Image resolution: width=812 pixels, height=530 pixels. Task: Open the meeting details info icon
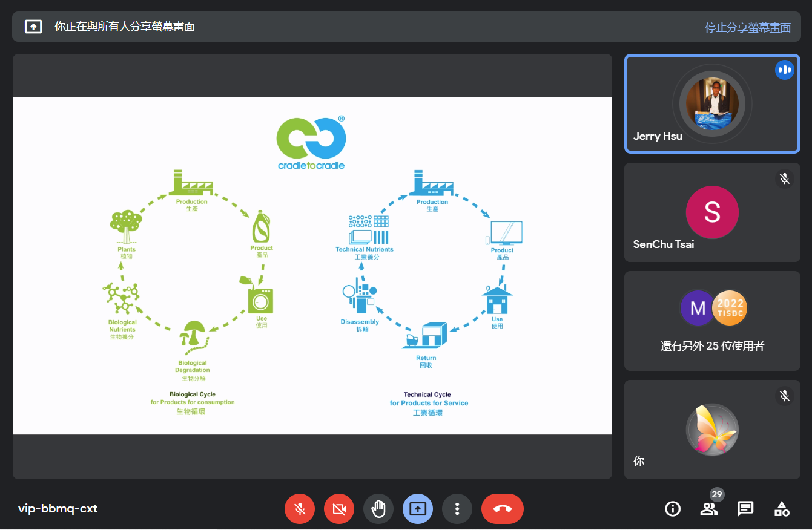pos(673,509)
